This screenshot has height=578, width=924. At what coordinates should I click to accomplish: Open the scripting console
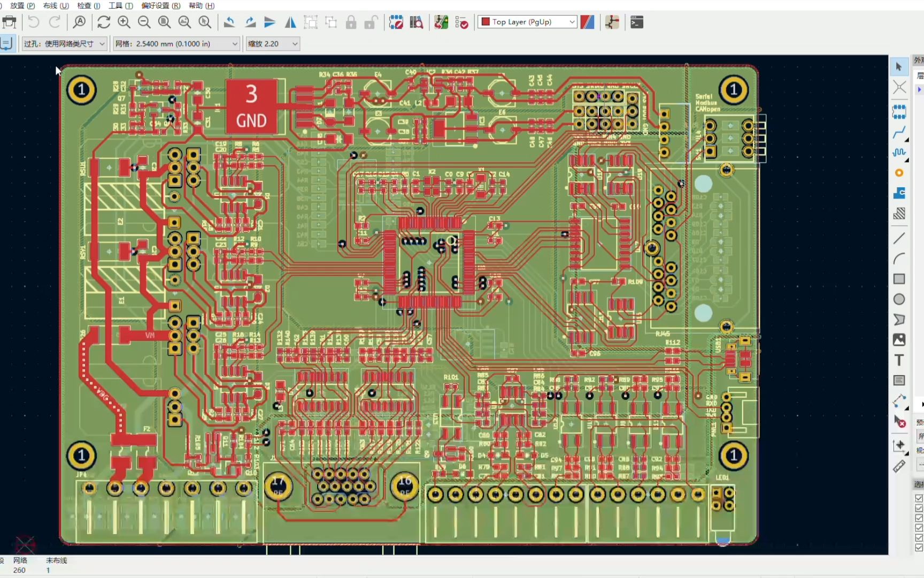pos(637,22)
